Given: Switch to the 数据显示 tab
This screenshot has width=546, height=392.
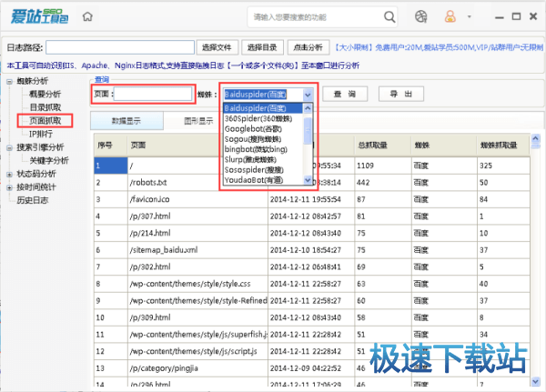Looking at the screenshot, I should point(126,121).
